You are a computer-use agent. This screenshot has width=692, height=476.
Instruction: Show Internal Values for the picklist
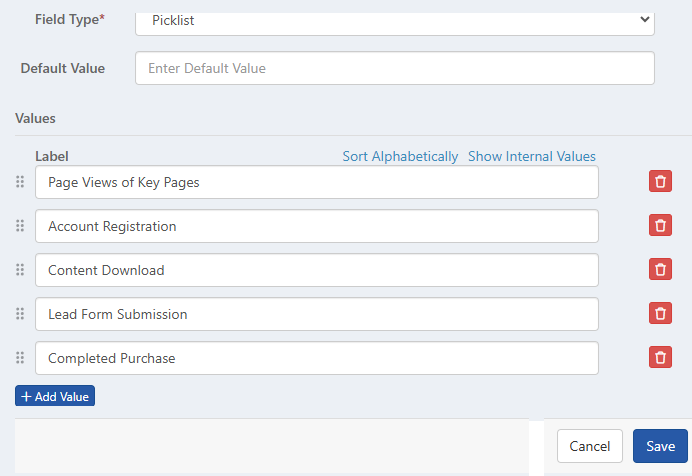point(531,156)
